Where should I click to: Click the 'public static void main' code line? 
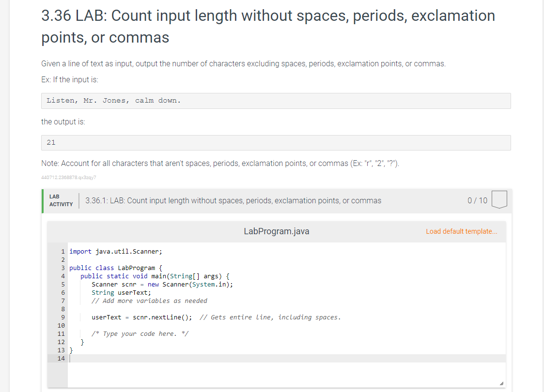pyautogui.click(x=155, y=276)
